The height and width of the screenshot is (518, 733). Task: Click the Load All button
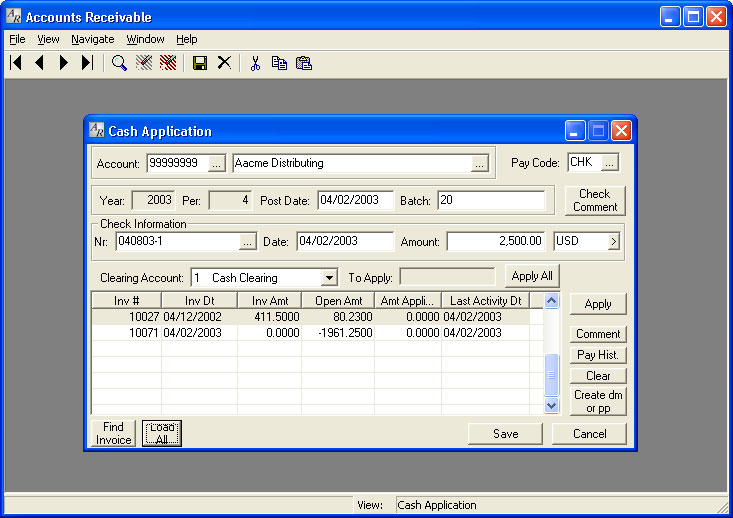tap(162, 433)
